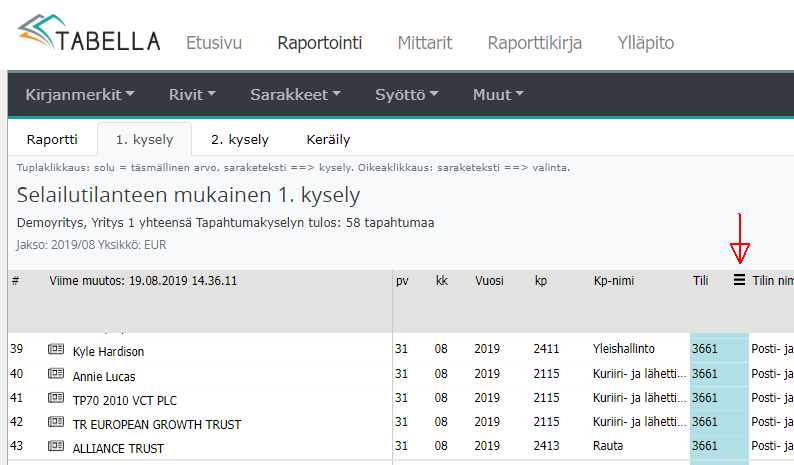Switch to the Raportti tab
This screenshot has width=794, height=465.
point(52,140)
